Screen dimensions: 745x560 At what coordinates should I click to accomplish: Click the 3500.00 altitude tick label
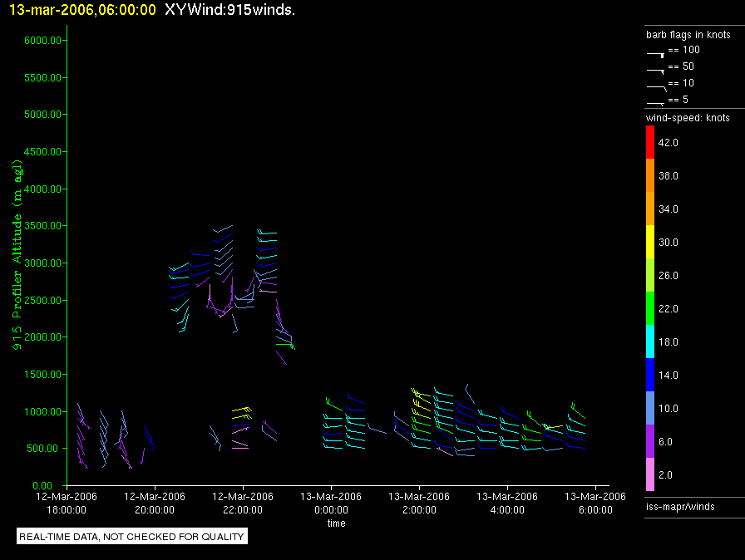tap(42, 226)
